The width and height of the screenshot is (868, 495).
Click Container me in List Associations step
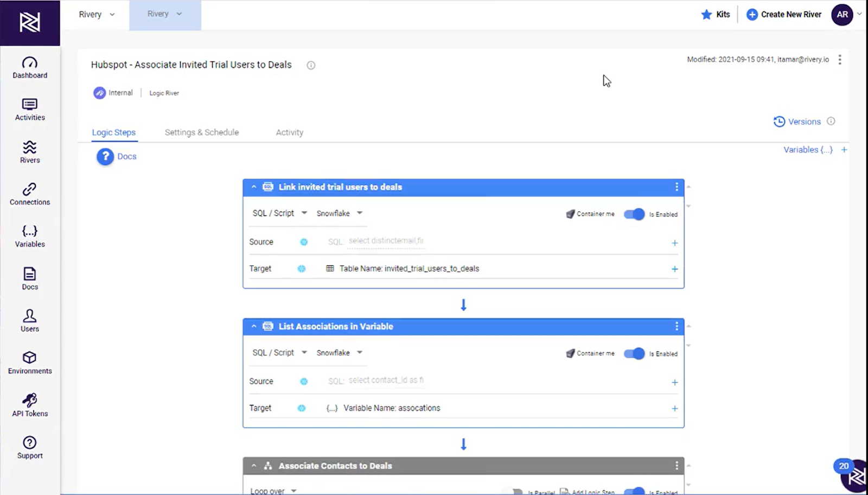590,353
